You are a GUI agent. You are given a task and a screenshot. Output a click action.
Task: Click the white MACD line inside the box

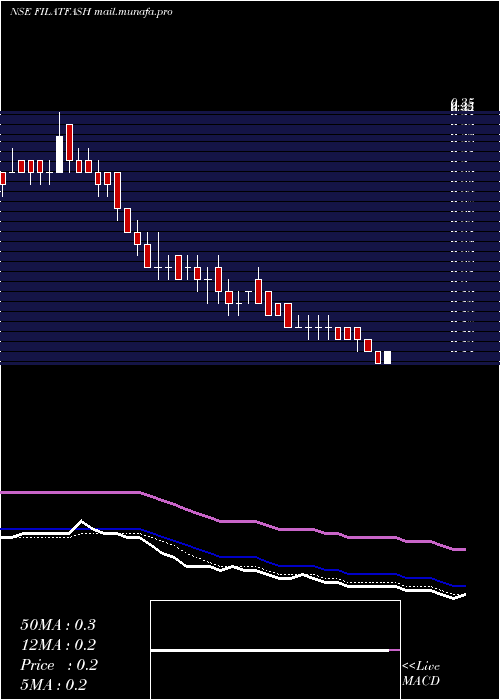270,650
